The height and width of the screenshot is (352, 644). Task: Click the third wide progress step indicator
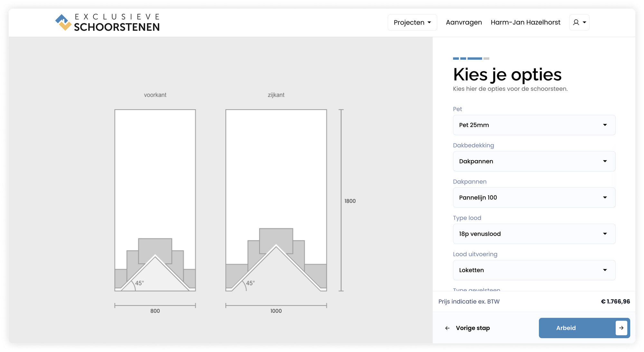(475, 59)
